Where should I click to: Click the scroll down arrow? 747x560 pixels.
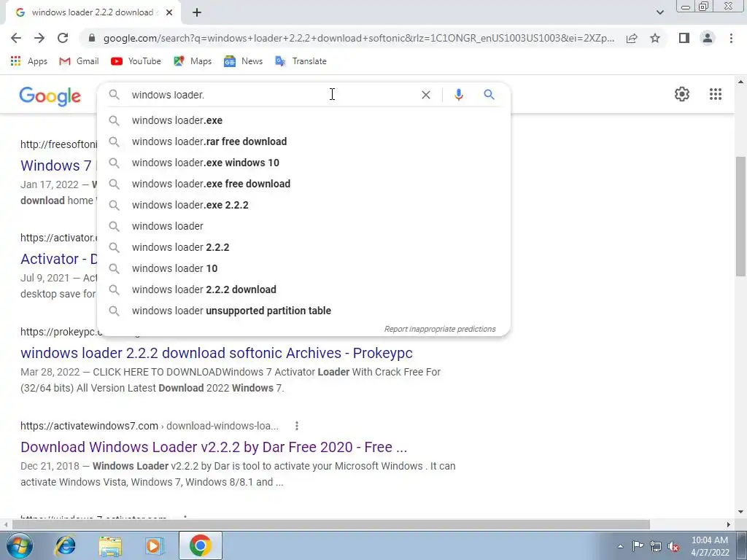(x=740, y=512)
